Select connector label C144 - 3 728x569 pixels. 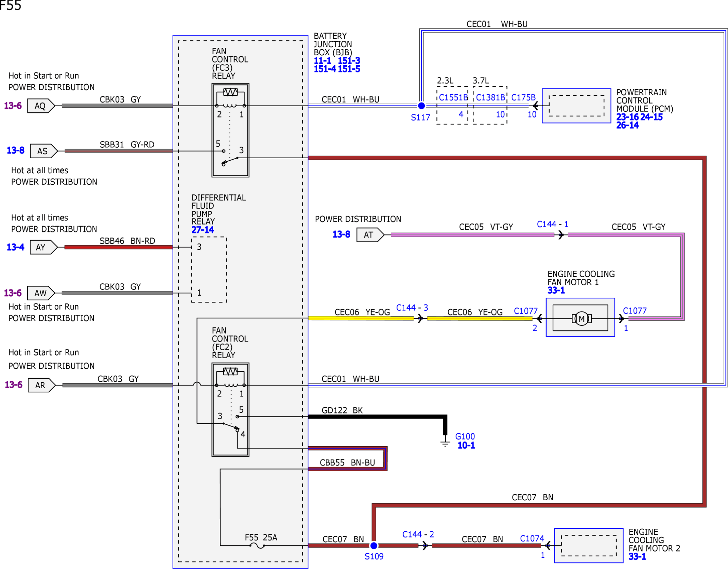(x=412, y=308)
